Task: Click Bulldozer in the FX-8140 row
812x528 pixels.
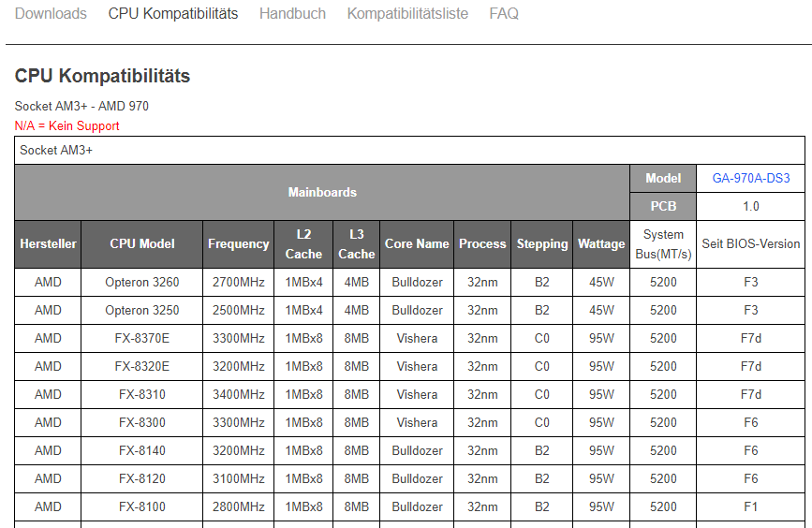Action: tap(417, 450)
